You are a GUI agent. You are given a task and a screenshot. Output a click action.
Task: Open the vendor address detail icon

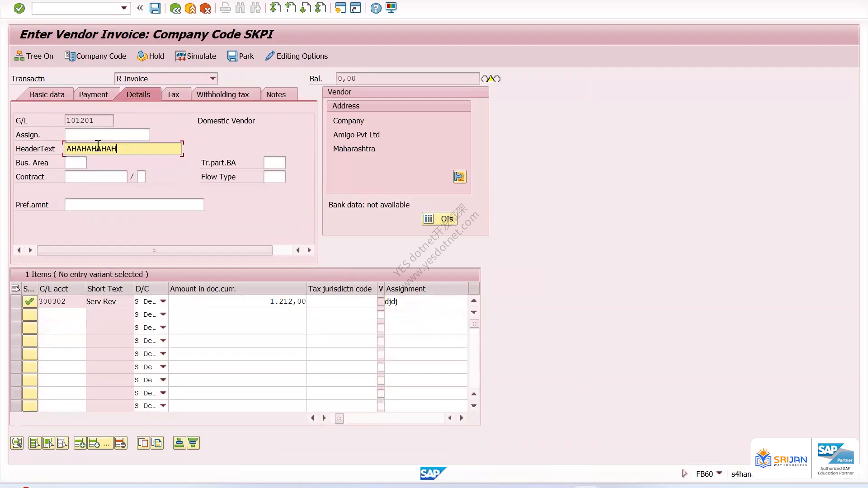(x=459, y=177)
